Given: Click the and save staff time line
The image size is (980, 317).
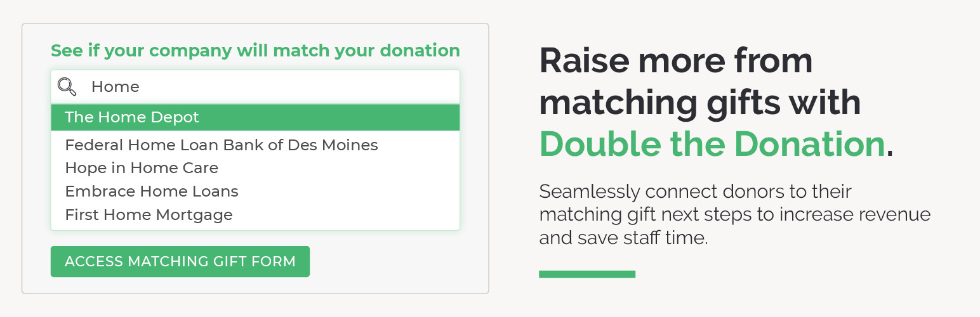Looking at the screenshot, I should [x=623, y=238].
